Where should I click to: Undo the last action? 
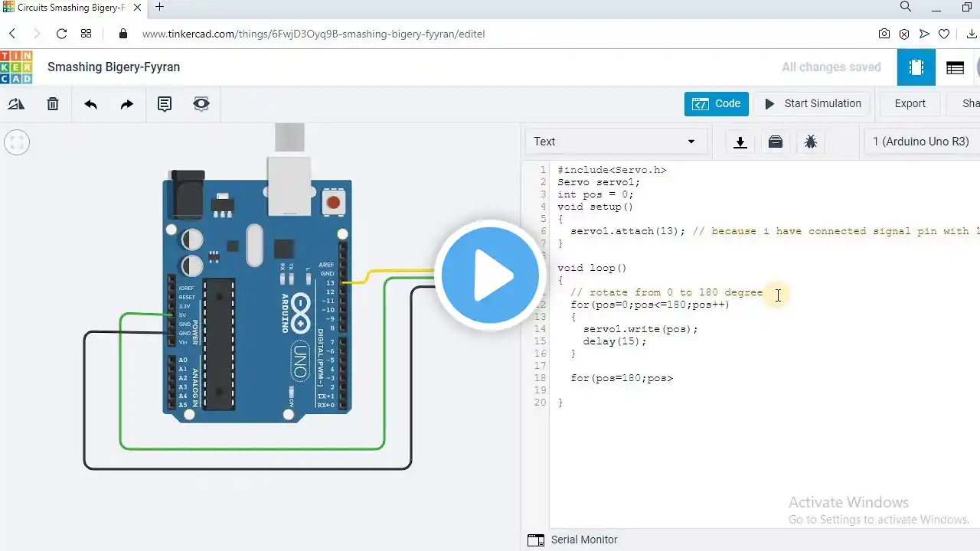tap(90, 104)
